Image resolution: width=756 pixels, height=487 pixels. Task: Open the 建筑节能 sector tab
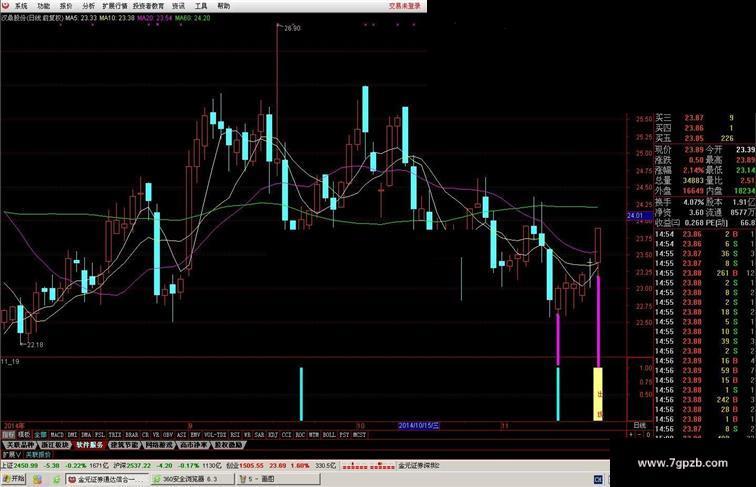(124, 445)
